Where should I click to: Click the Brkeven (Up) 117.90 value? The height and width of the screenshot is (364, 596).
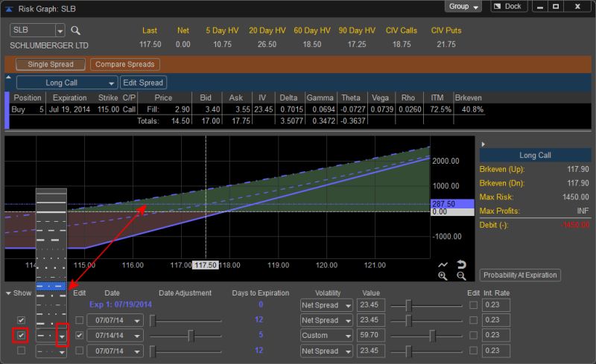point(578,169)
